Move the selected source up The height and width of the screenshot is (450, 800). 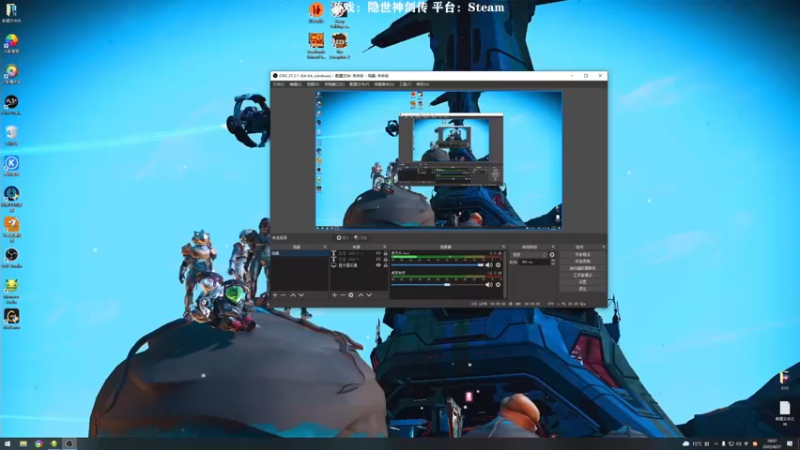click(x=361, y=295)
